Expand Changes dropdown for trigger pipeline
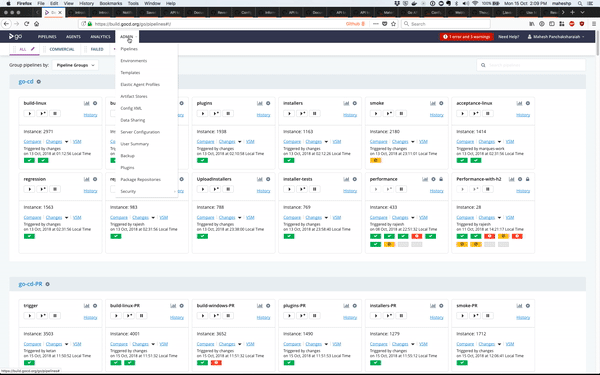This screenshot has height=375, width=600. 67,344
